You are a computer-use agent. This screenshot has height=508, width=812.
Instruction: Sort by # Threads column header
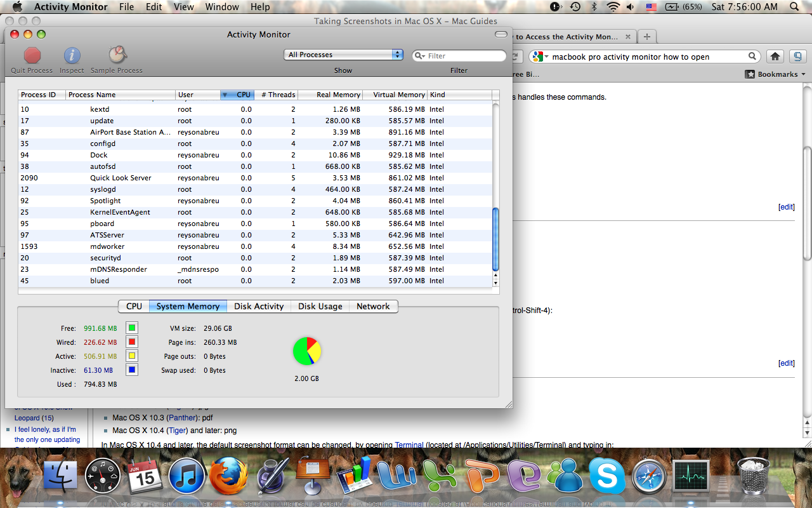pyautogui.click(x=277, y=95)
